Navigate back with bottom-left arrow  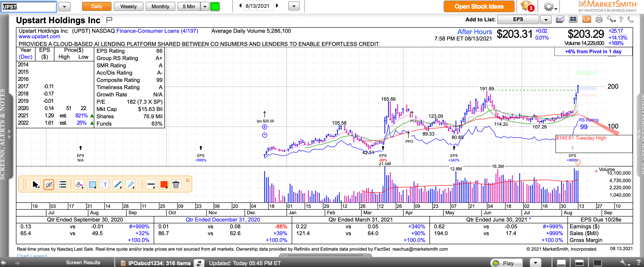click(3, 262)
